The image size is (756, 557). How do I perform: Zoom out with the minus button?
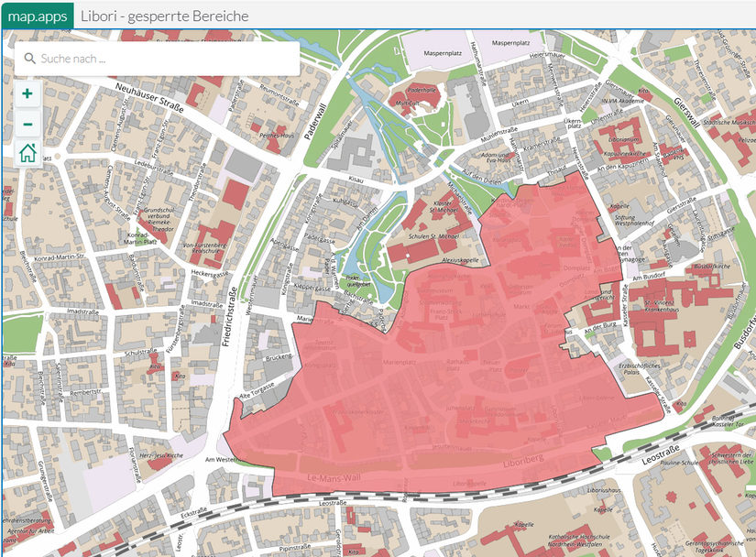[27, 124]
